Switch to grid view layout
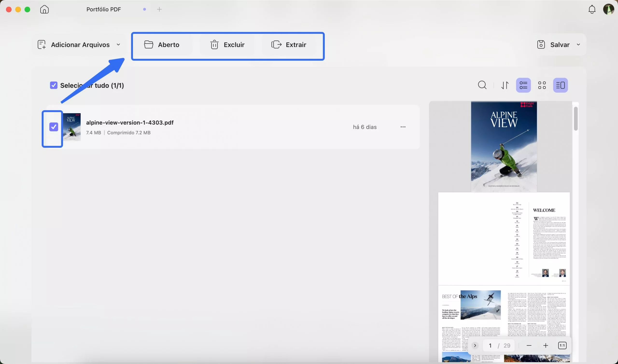Image resolution: width=618 pixels, height=364 pixels. (542, 85)
